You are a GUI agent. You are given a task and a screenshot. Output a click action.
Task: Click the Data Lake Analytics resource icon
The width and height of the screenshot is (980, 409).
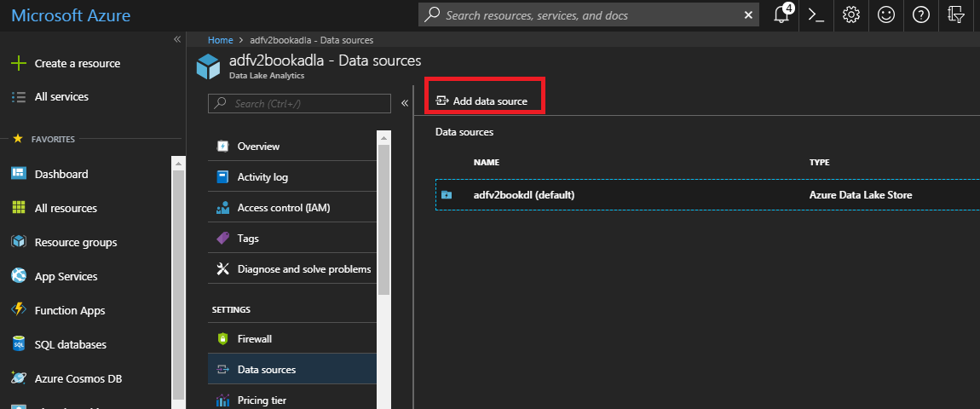208,67
